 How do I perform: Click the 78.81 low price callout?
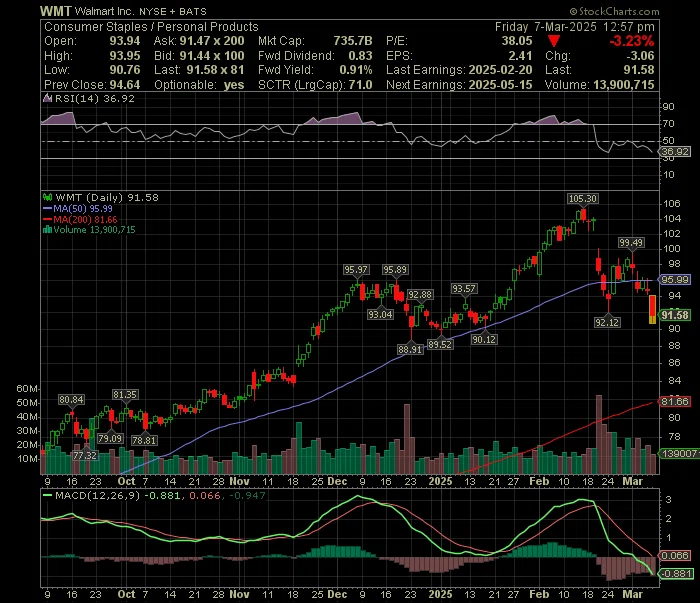point(144,440)
